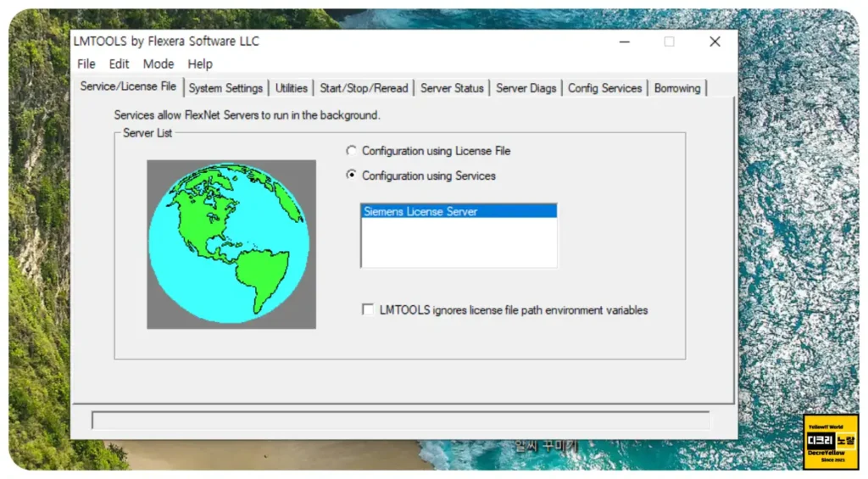Go to the Start/Stop/Reread tab
This screenshot has height=479, width=868.
coord(364,88)
